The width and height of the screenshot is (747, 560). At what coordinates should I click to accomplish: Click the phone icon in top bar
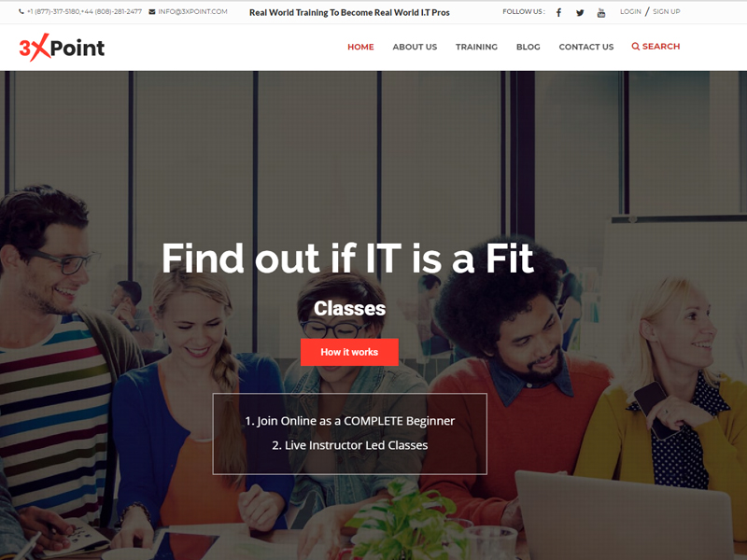[21, 12]
